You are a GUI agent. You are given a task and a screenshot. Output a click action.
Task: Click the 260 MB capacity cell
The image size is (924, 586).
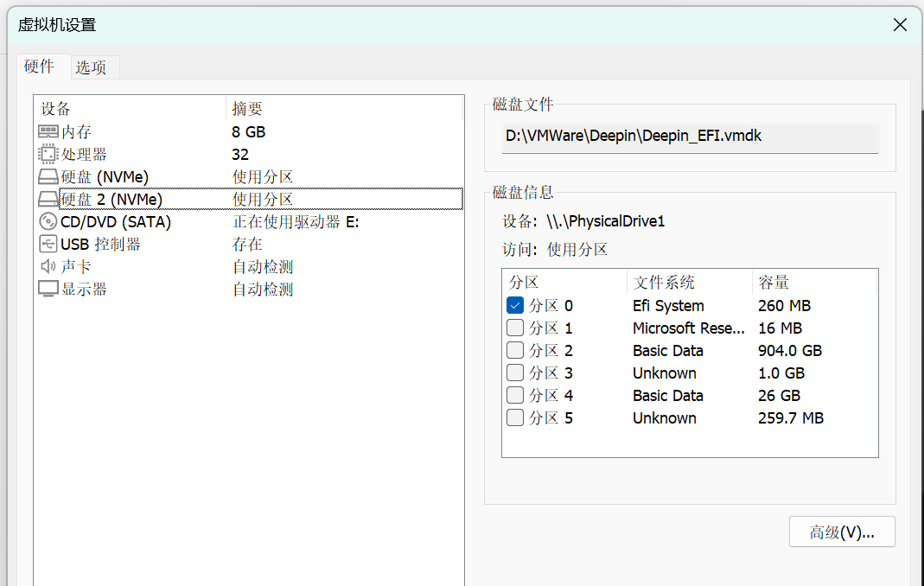point(784,305)
